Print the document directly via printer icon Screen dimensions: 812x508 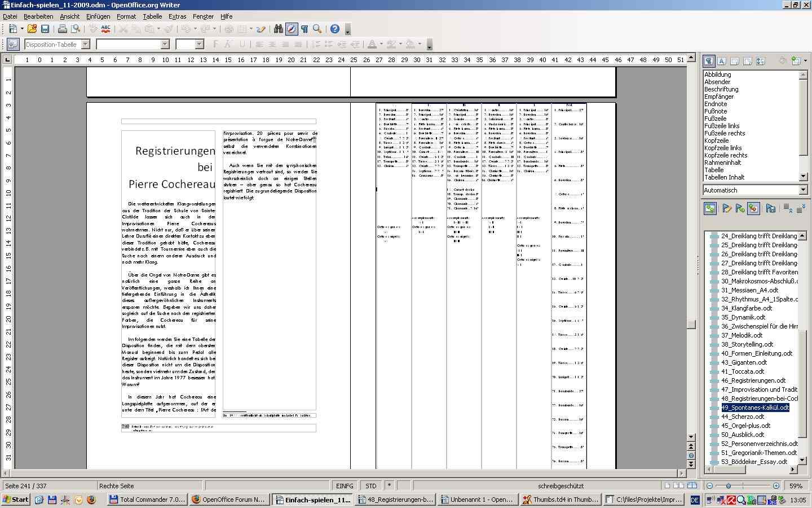click(63, 29)
